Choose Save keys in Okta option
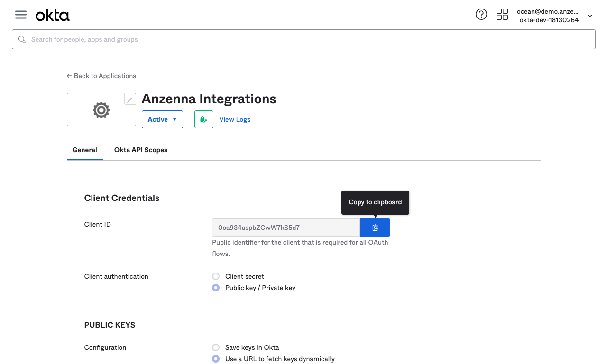The width and height of the screenshot is (607, 364). (x=216, y=347)
